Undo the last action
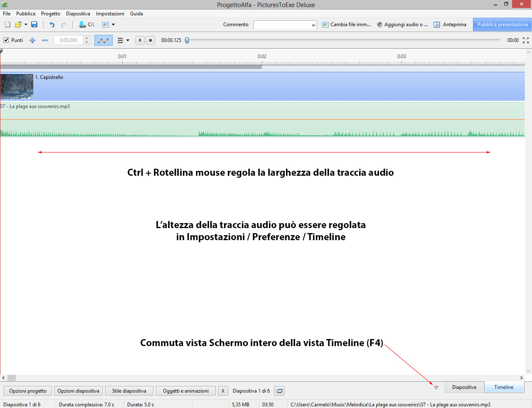Viewport: 532px width, 408px height. pyautogui.click(x=52, y=25)
